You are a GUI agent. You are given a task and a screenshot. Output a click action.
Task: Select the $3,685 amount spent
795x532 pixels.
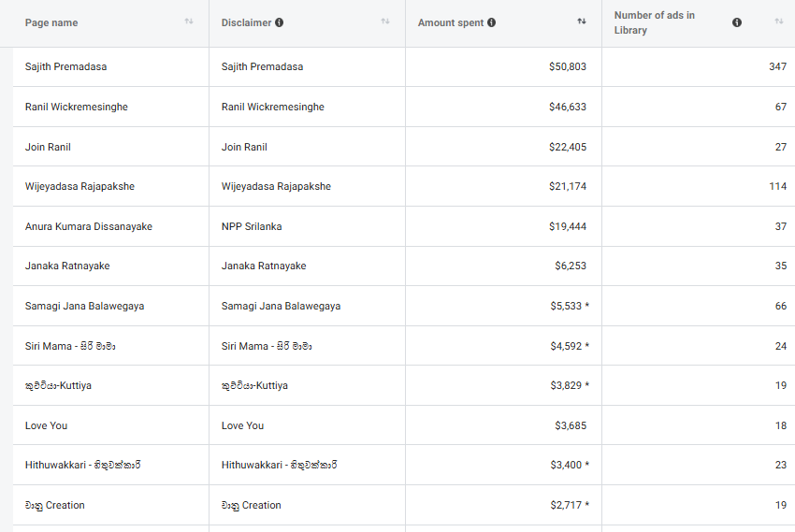[x=571, y=425]
